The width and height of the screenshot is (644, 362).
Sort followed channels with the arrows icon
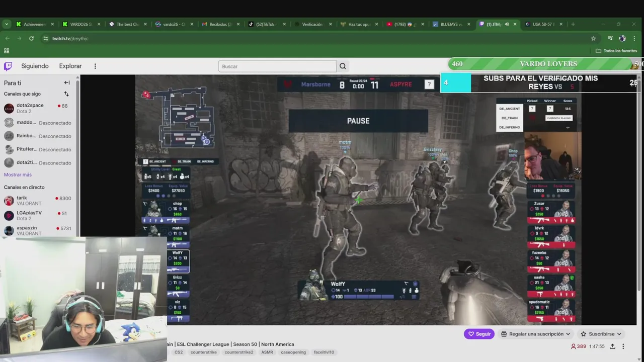pyautogui.click(x=66, y=94)
